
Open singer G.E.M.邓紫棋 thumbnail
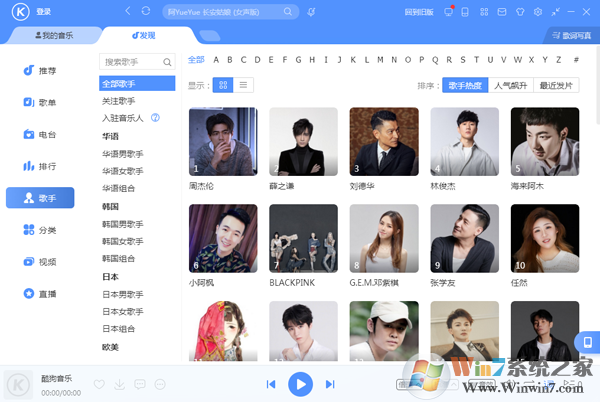(x=384, y=238)
